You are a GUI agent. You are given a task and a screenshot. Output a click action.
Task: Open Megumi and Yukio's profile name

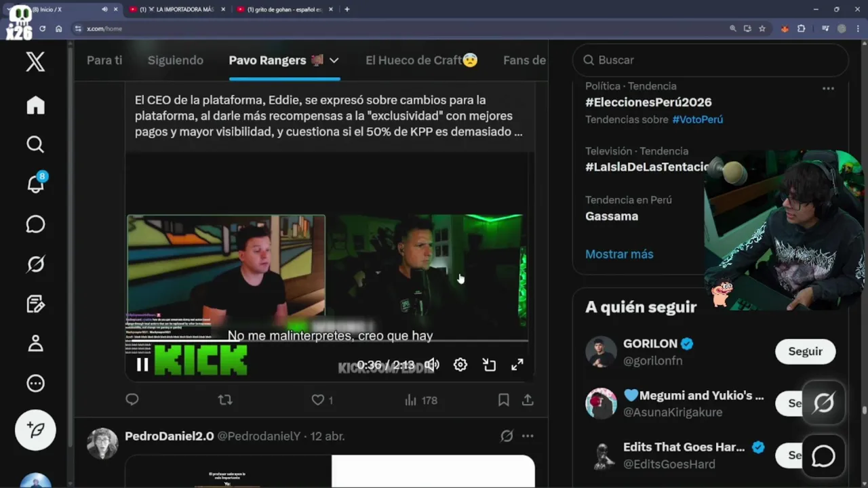(x=694, y=395)
